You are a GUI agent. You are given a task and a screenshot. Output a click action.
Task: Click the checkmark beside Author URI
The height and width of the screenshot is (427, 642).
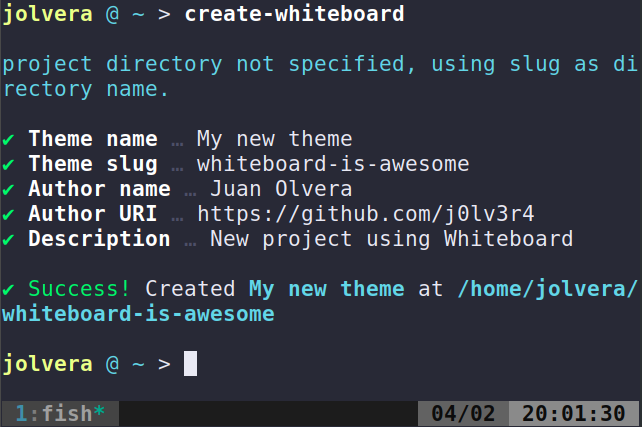pyautogui.click(x=8, y=215)
